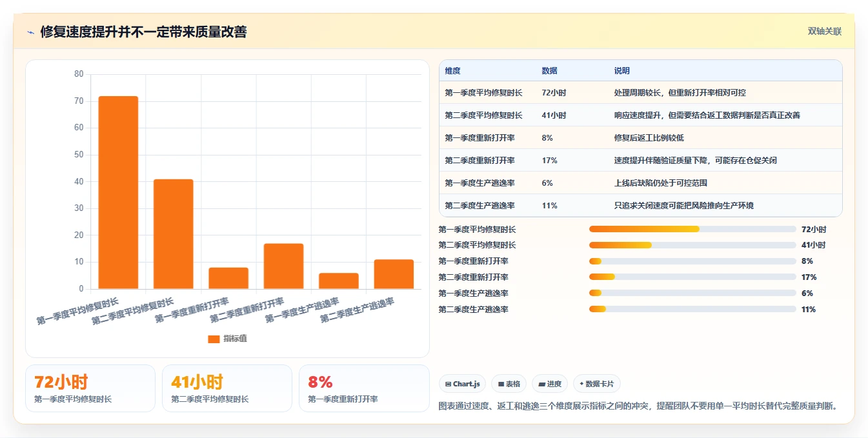Image resolution: width=868 pixels, height=438 pixels.
Task: Click the 8% progress bar
Action: click(692, 261)
